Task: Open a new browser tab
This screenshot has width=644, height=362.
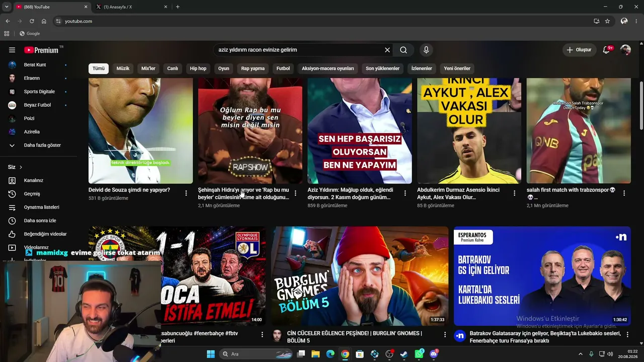Action: coord(178,7)
